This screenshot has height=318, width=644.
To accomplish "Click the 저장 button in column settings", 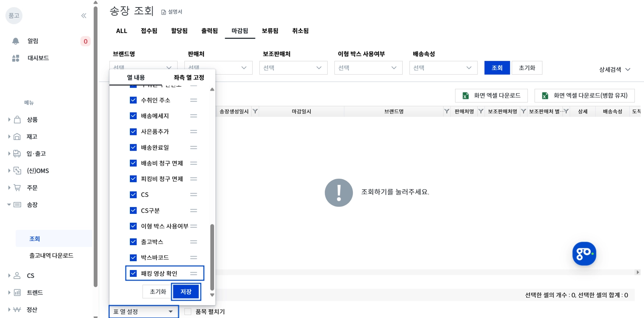I will [186, 292].
